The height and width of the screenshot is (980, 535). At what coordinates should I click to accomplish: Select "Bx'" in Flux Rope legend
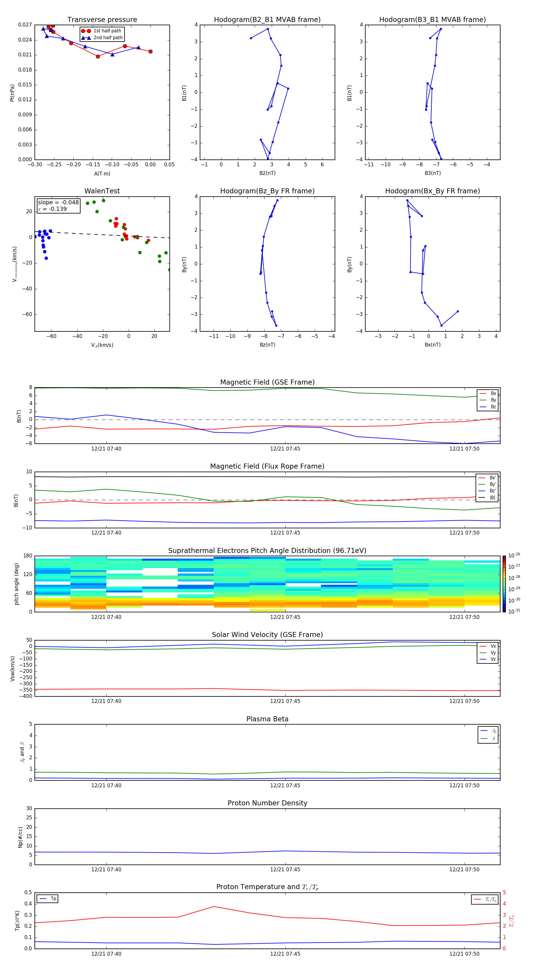[487, 478]
